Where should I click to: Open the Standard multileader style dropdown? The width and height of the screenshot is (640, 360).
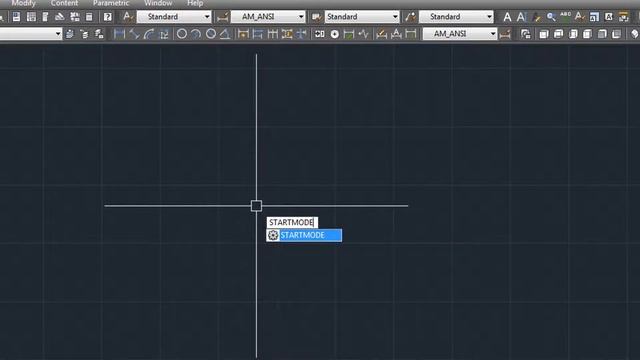[456, 17]
